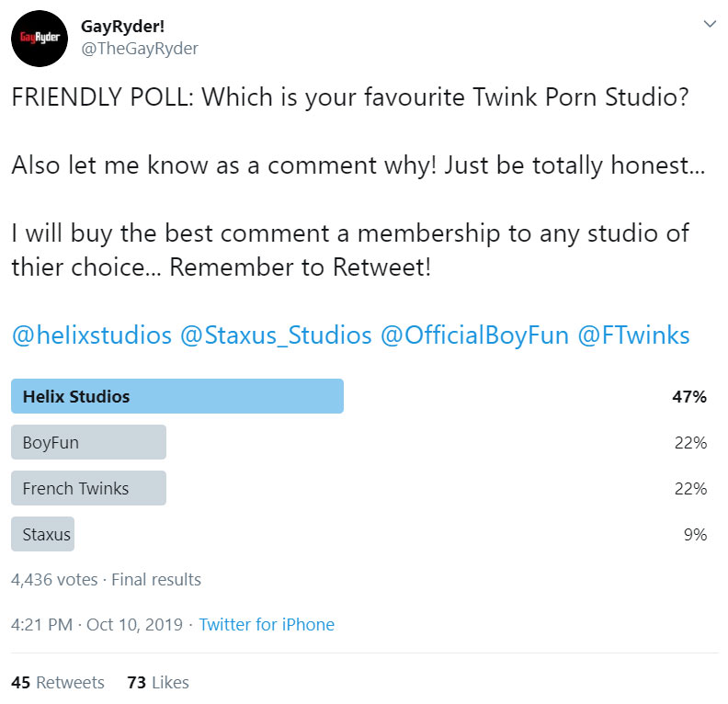The height and width of the screenshot is (704, 728).
Task: Go to the @FTwinks mentioned account
Action: point(633,335)
